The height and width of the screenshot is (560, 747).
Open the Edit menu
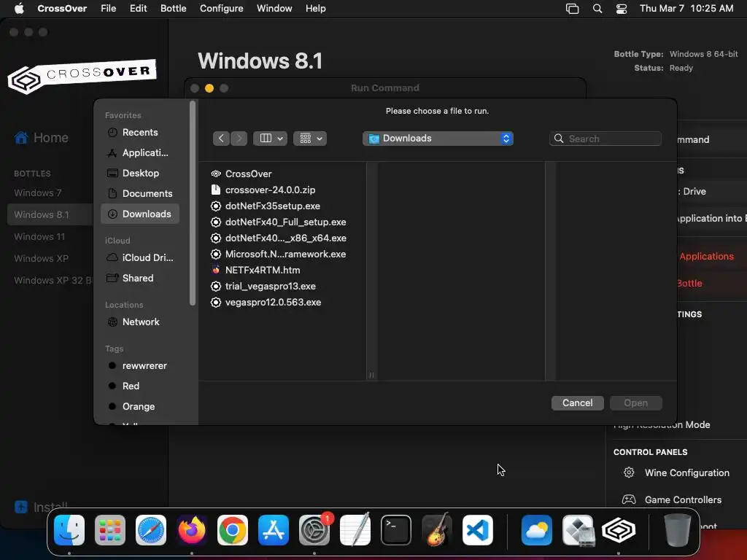pos(138,9)
